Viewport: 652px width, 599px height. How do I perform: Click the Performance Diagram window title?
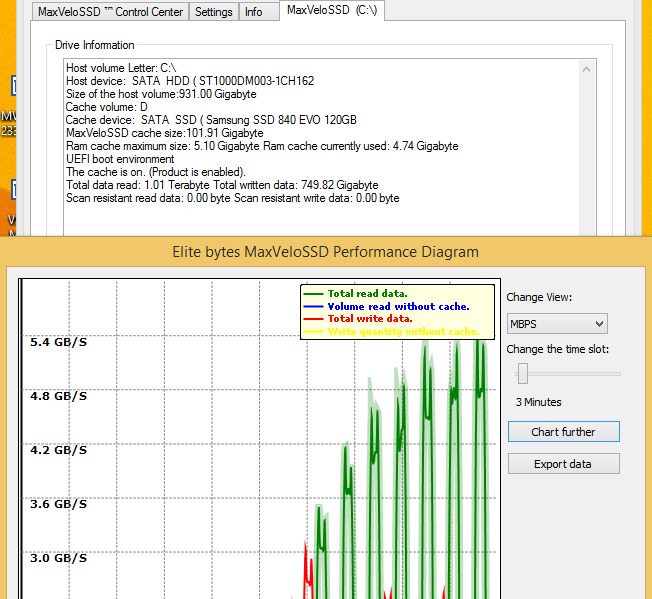326,252
